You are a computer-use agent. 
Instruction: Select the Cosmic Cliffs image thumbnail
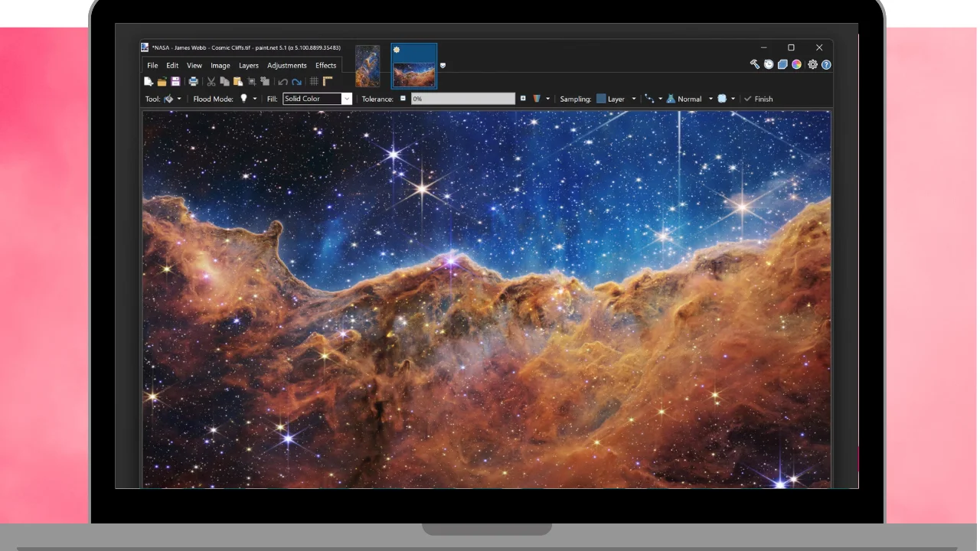pyautogui.click(x=414, y=66)
